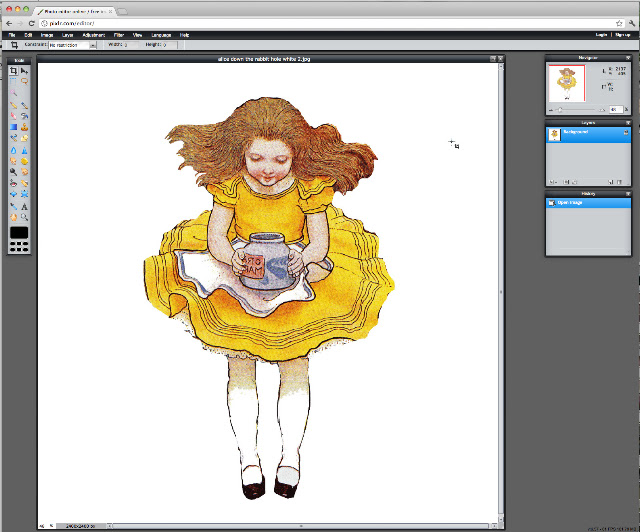Collapse the History panel
640x532 pixels.
pyautogui.click(x=628, y=194)
